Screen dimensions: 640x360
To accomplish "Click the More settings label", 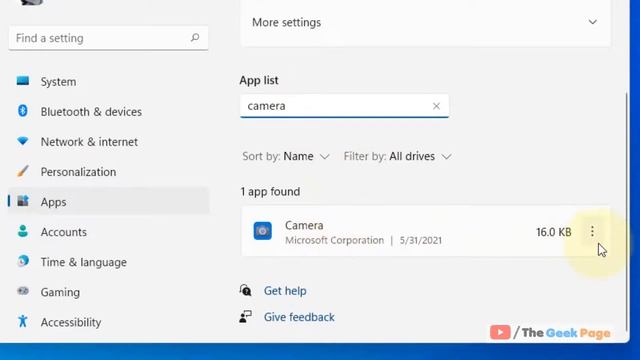I will [x=287, y=22].
